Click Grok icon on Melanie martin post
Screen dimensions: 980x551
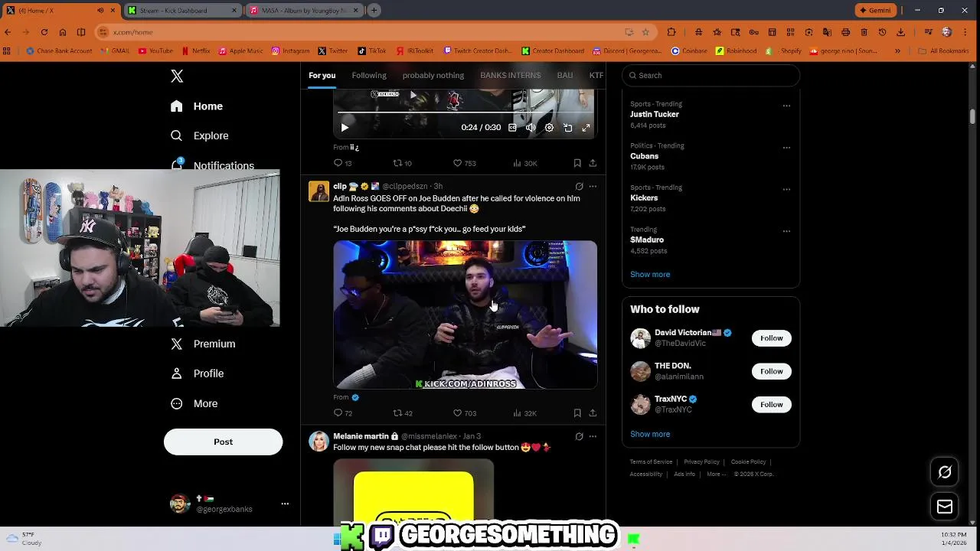[x=579, y=436]
